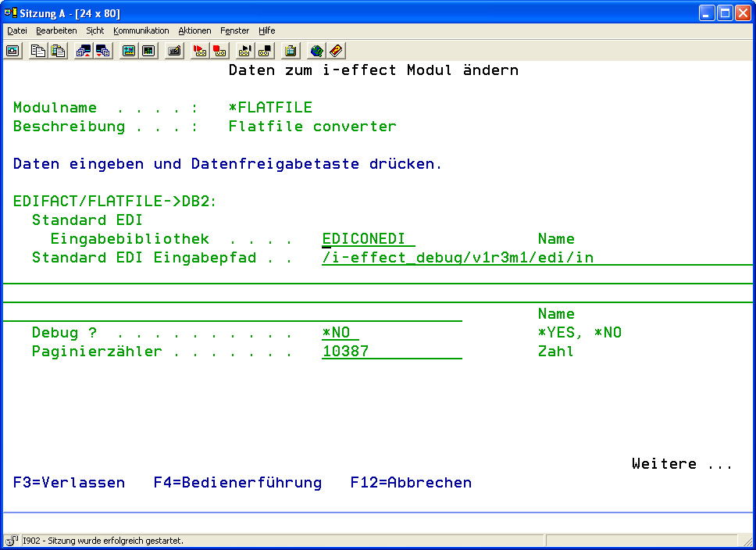Click the Paginierzähler field with 10387

click(390, 352)
